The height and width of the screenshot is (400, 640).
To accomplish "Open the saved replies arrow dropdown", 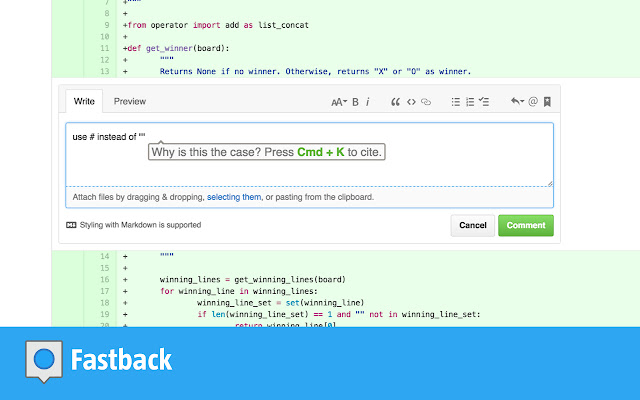I will [x=517, y=101].
